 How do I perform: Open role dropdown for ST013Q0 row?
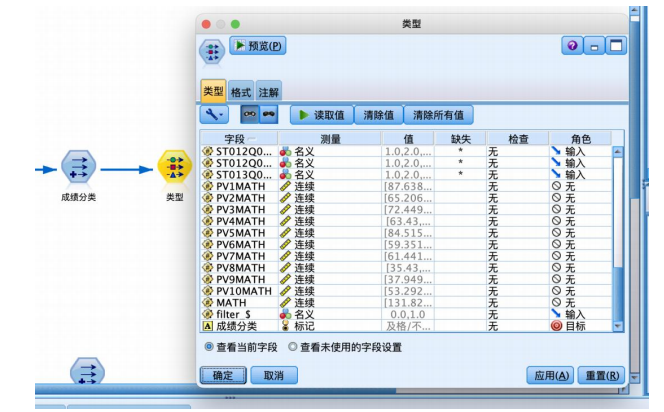(580, 174)
